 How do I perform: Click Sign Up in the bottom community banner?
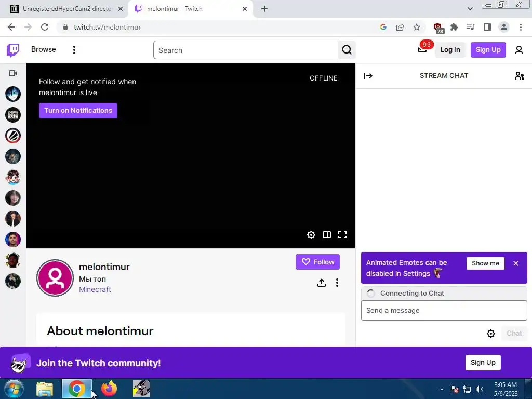pyautogui.click(x=483, y=362)
